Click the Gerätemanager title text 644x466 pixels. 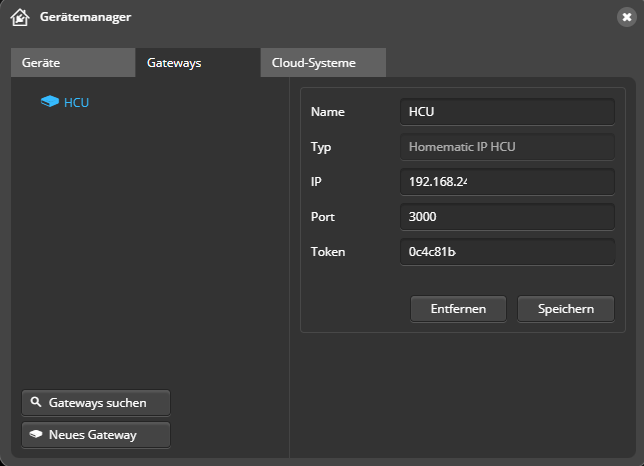85,17
